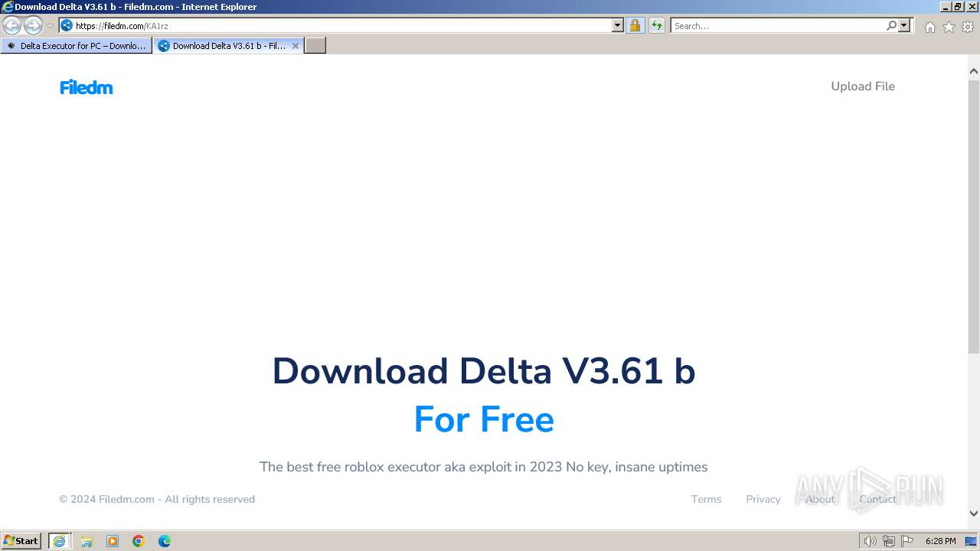Click the For Free heading text
This screenshot has height=551, width=980.
coord(484,419)
